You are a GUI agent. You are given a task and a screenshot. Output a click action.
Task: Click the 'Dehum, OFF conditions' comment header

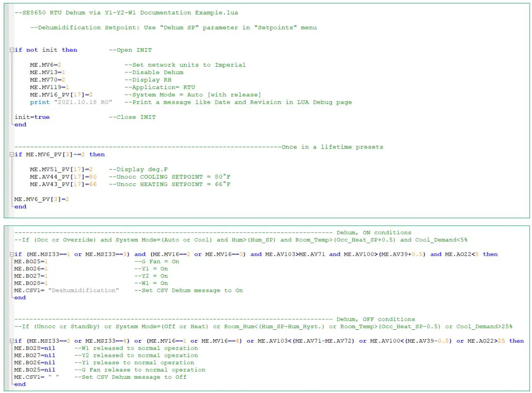tap(376, 319)
